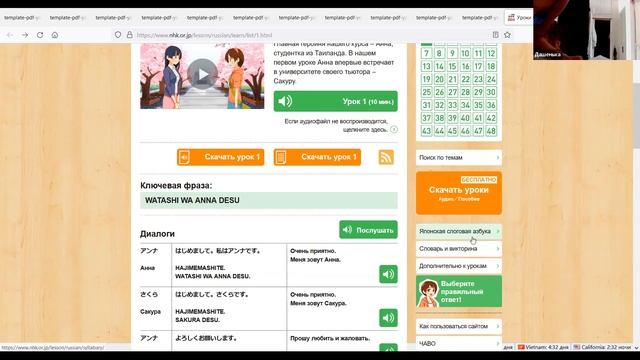640x360 pixels.
Task: Go to lesson 48 in calendar
Action: (x=491, y=131)
